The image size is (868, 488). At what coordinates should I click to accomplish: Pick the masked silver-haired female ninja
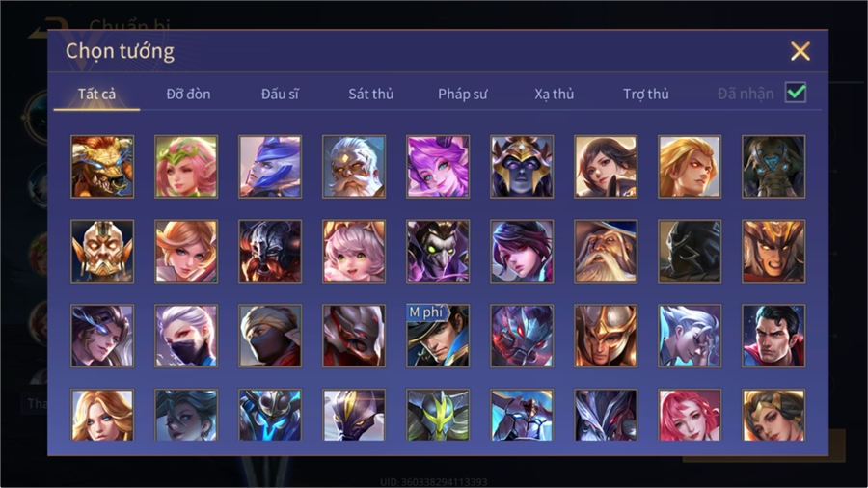(186, 336)
